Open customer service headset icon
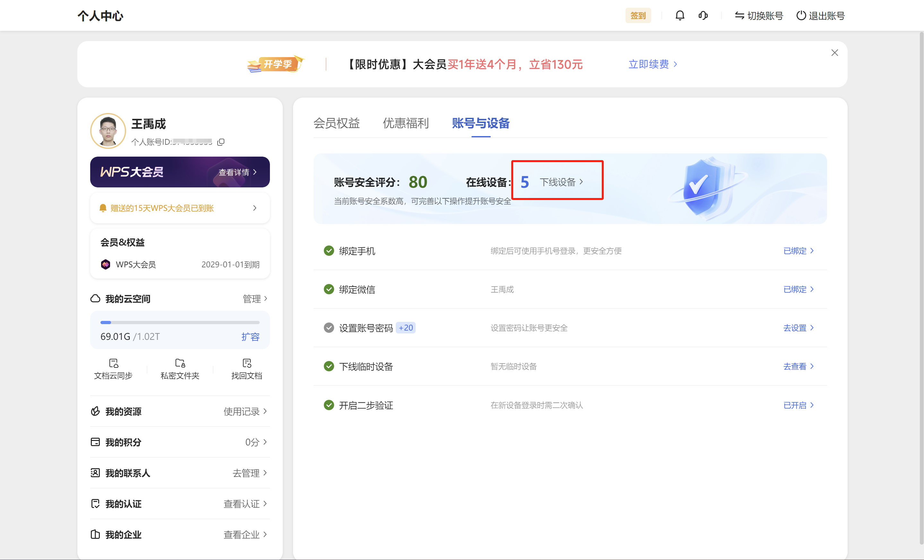Screen dimensions: 924x560 coord(703,15)
